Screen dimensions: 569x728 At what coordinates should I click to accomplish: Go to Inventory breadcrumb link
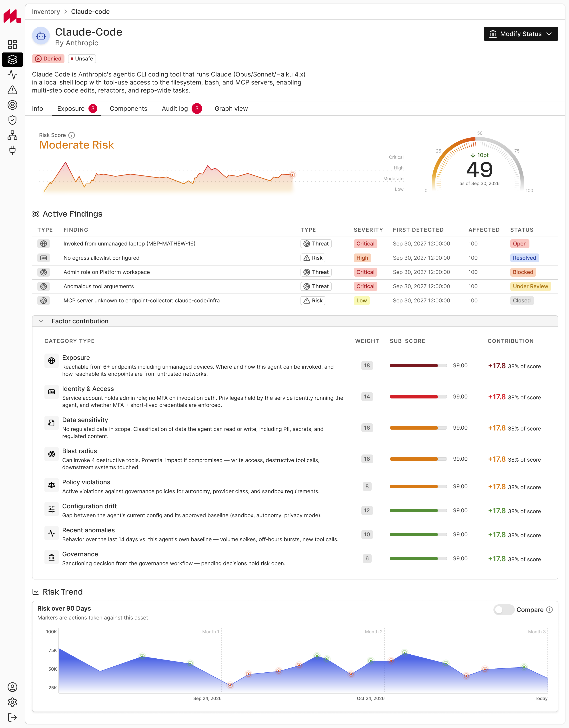[x=46, y=12]
